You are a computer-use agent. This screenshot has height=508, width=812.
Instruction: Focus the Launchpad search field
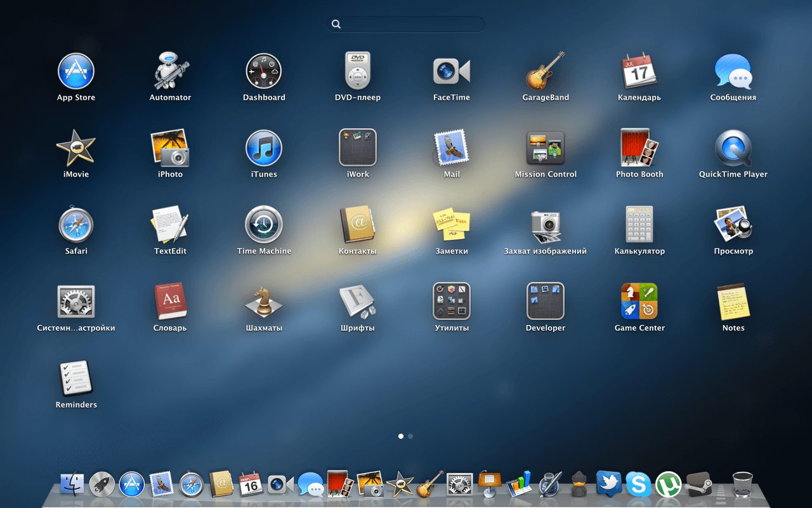coord(406,24)
